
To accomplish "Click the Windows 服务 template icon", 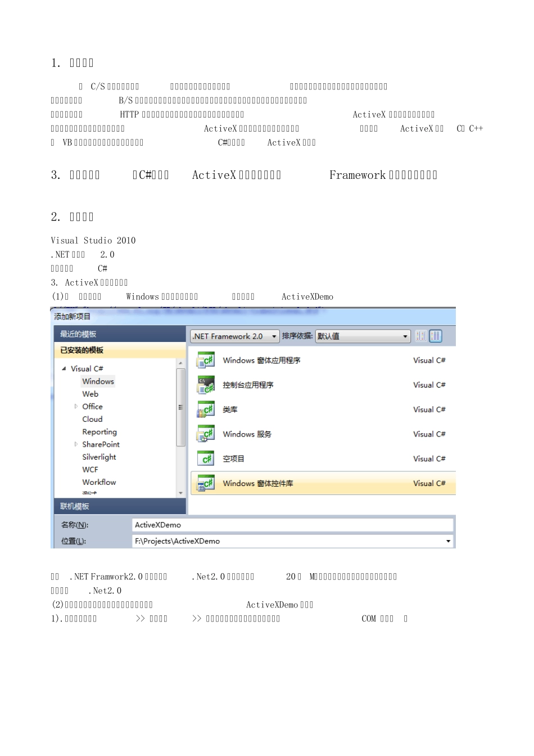I will (x=206, y=434).
